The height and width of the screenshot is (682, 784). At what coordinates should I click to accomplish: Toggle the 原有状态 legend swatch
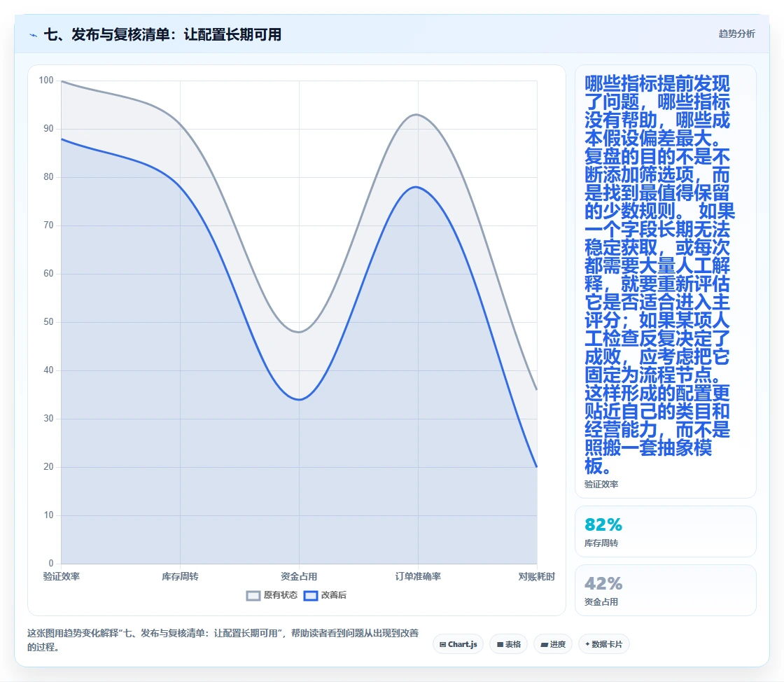(x=253, y=595)
